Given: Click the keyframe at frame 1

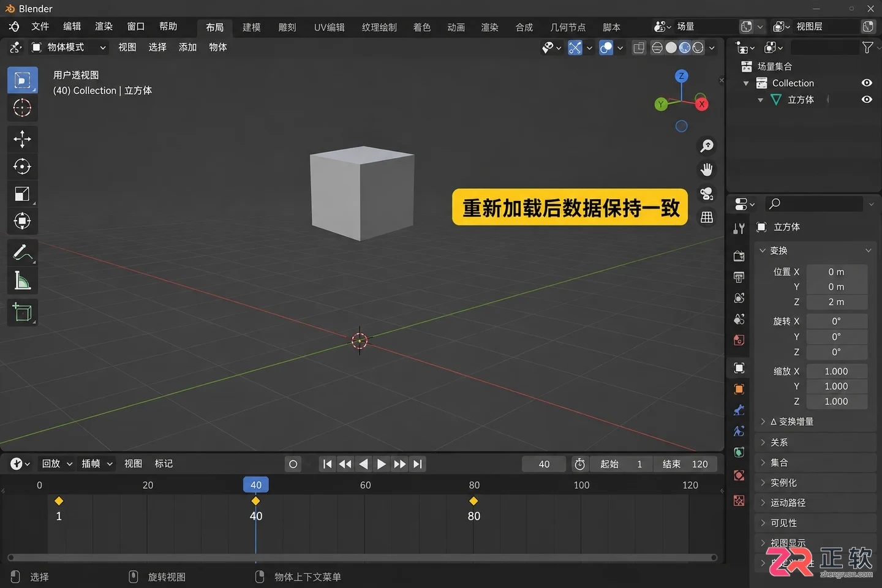Looking at the screenshot, I should (59, 501).
